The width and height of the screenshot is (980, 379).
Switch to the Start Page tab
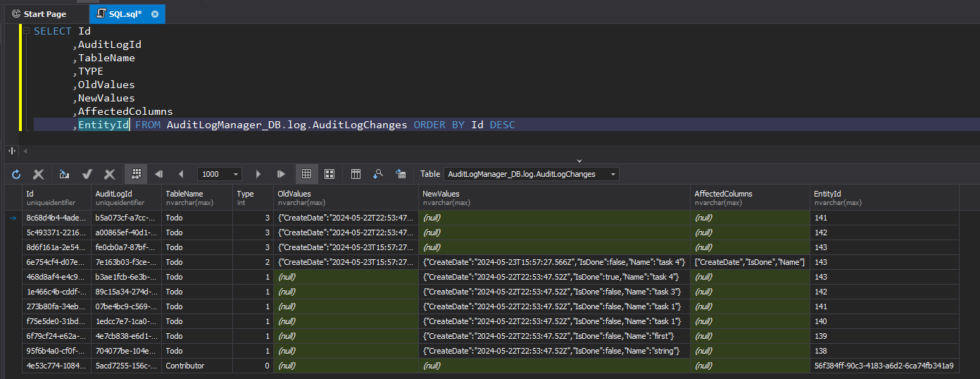click(x=44, y=13)
